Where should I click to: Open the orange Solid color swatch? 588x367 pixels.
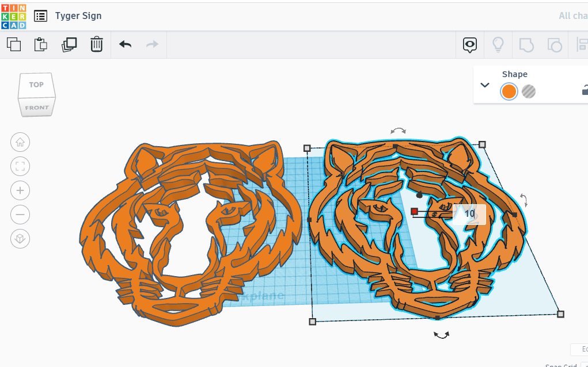(509, 91)
